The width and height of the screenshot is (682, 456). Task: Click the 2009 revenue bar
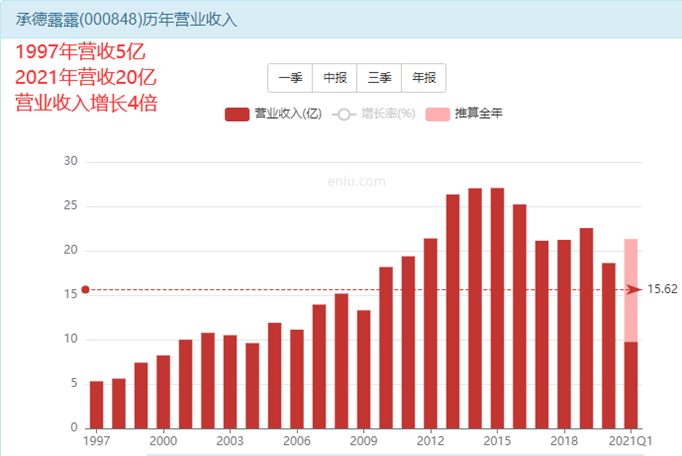364,369
